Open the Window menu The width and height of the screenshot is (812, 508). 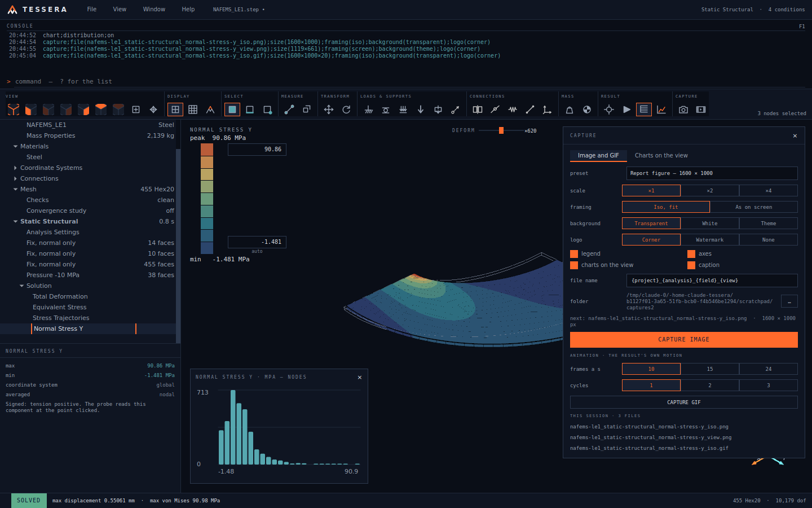154,9
